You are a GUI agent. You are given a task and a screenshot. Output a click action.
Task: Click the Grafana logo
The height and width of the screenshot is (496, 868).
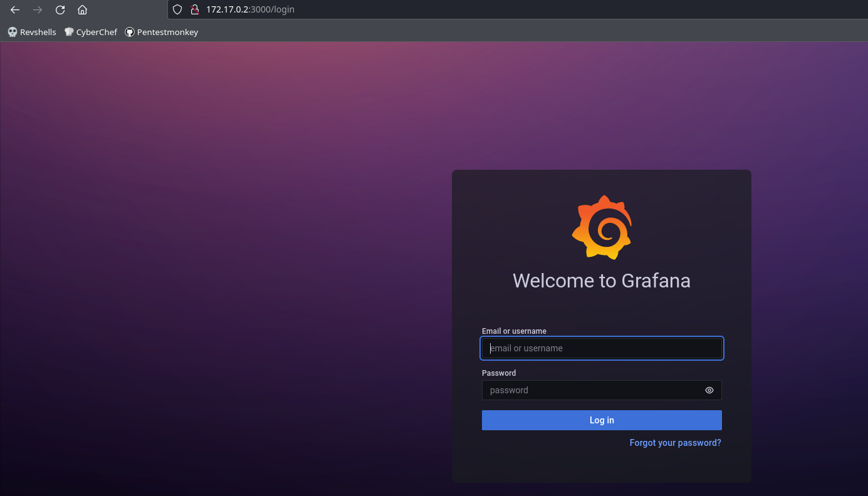click(x=602, y=227)
